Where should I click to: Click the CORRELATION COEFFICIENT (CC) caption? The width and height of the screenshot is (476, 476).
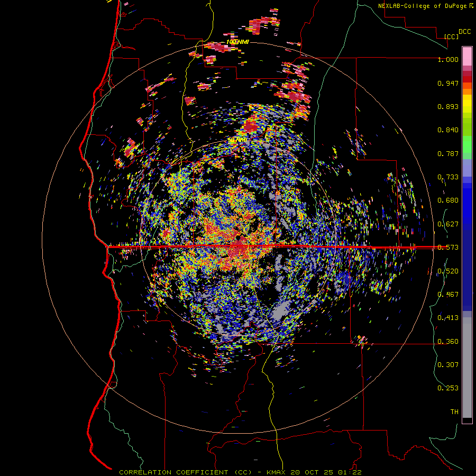pyautogui.click(x=185, y=472)
